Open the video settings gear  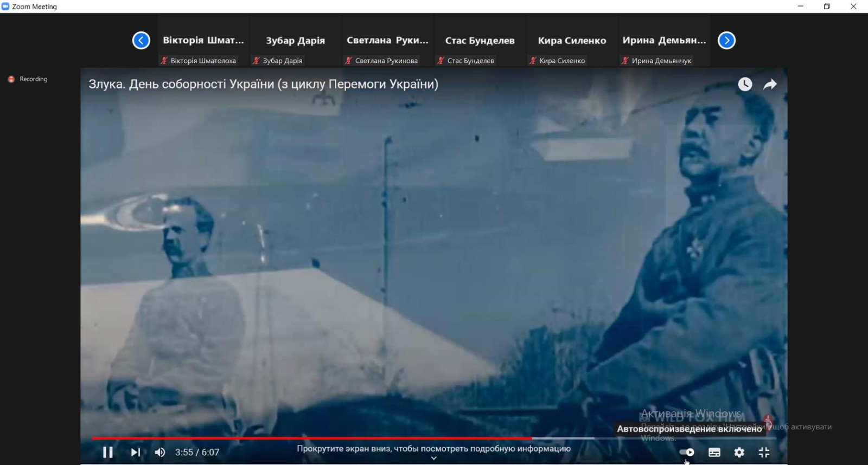(x=739, y=452)
